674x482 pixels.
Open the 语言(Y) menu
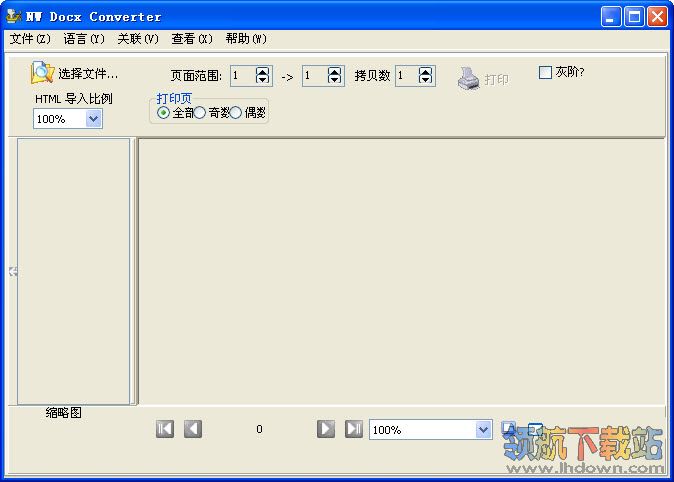click(84, 39)
